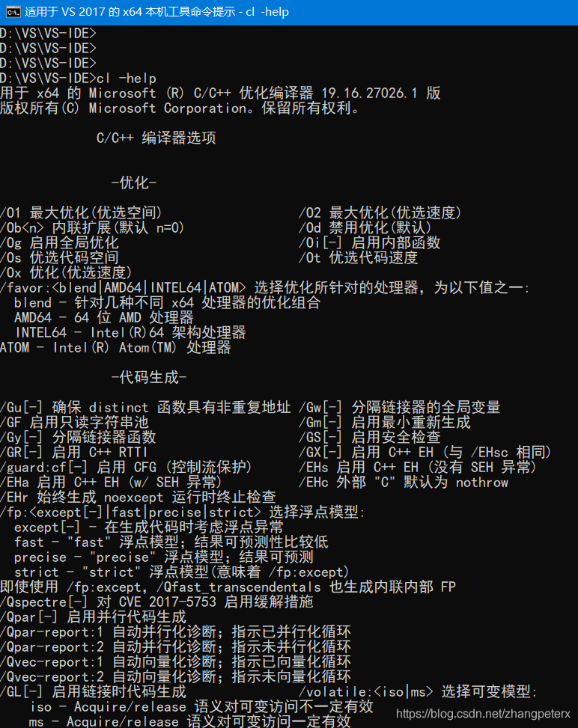Open the command prompt system menu icon

click(x=13, y=12)
